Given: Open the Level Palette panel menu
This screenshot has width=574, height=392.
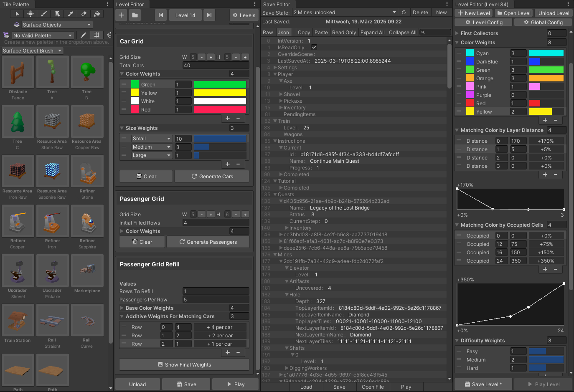Looking at the screenshot, I should click(x=108, y=4).
